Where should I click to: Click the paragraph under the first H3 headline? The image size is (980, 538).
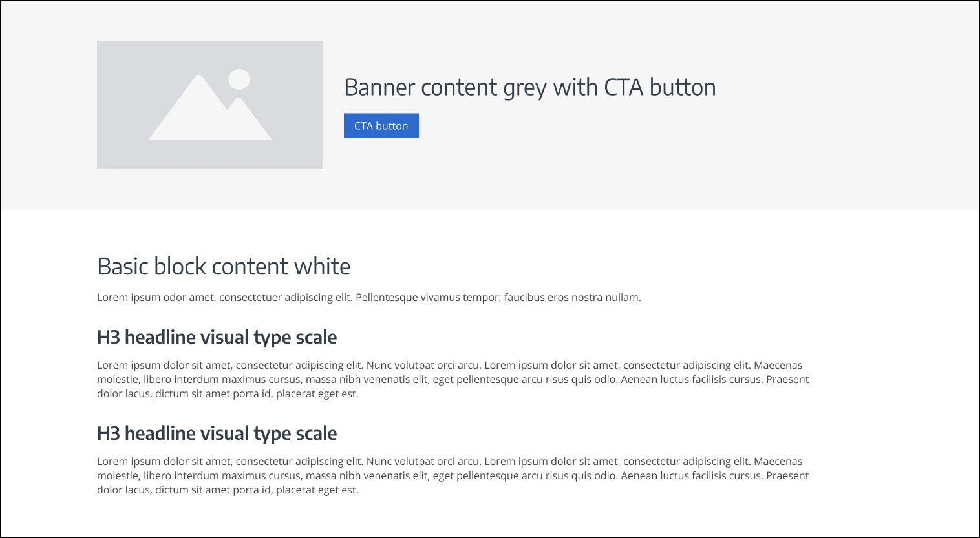pos(453,379)
